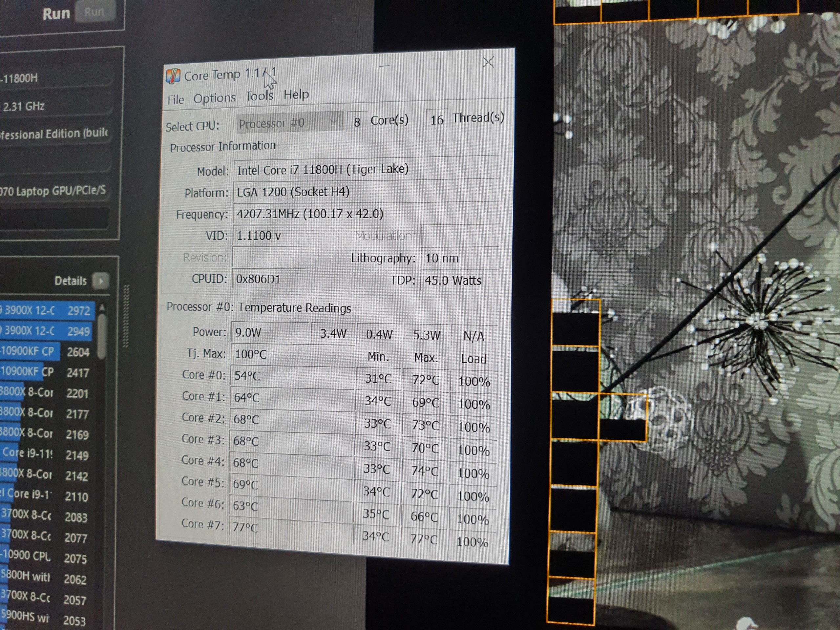The width and height of the screenshot is (840, 630).
Task: Select the 5900HS result scoring 2053
Action: (x=44, y=619)
